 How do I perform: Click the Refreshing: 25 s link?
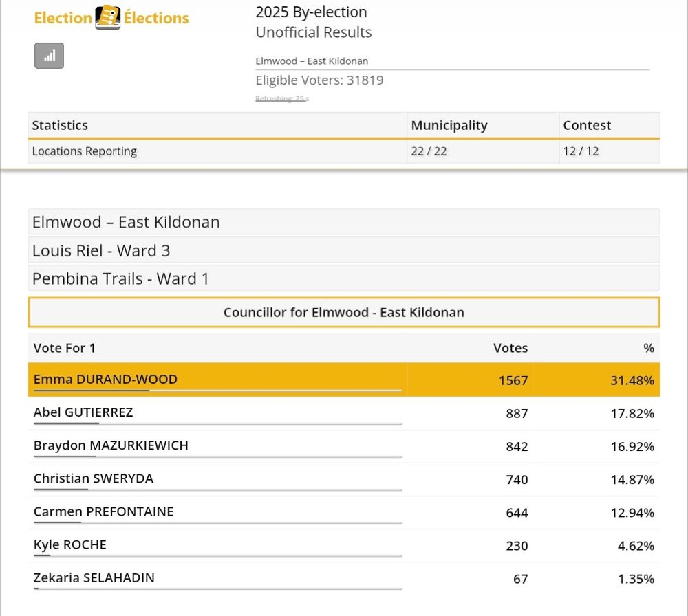click(279, 98)
